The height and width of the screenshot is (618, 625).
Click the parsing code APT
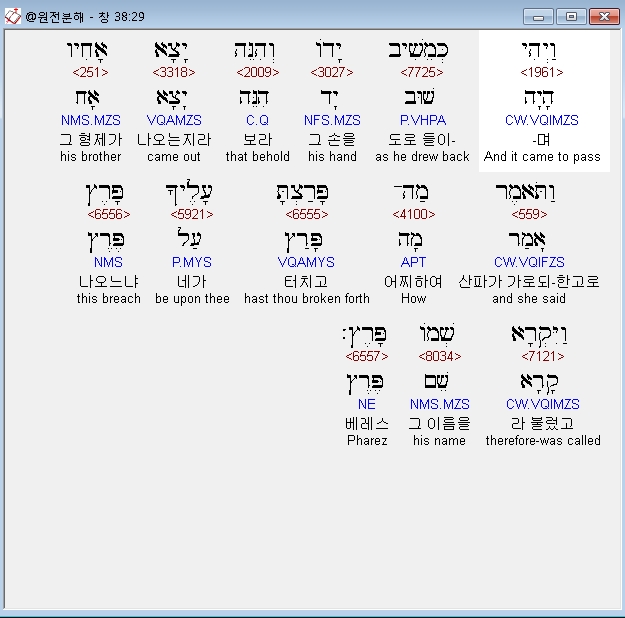pos(413,262)
